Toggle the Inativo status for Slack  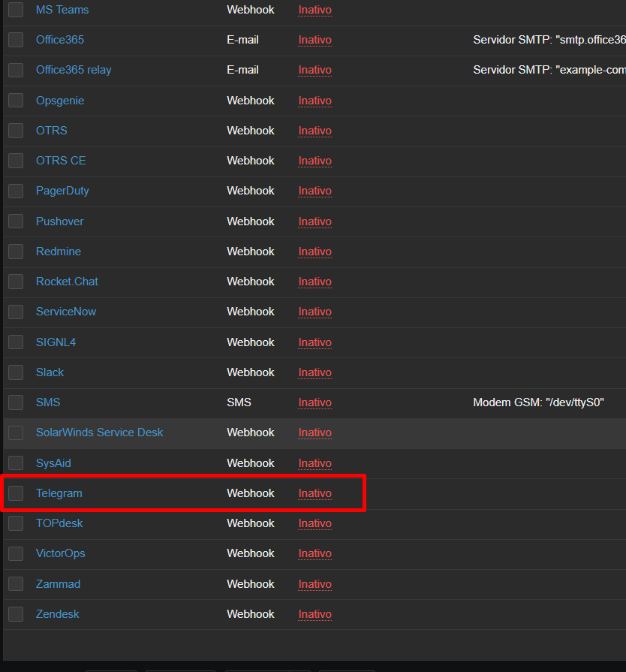[x=315, y=372]
